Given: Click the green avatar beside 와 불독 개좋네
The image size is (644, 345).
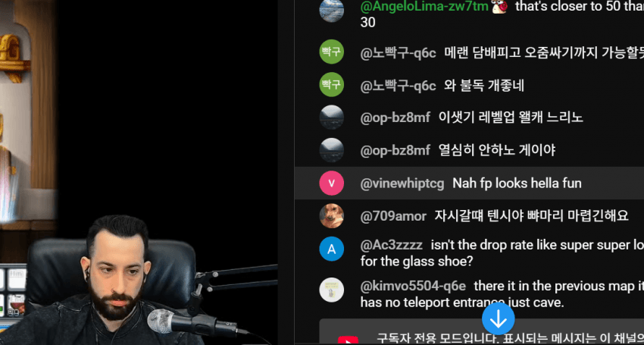Looking at the screenshot, I should coord(331,84).
